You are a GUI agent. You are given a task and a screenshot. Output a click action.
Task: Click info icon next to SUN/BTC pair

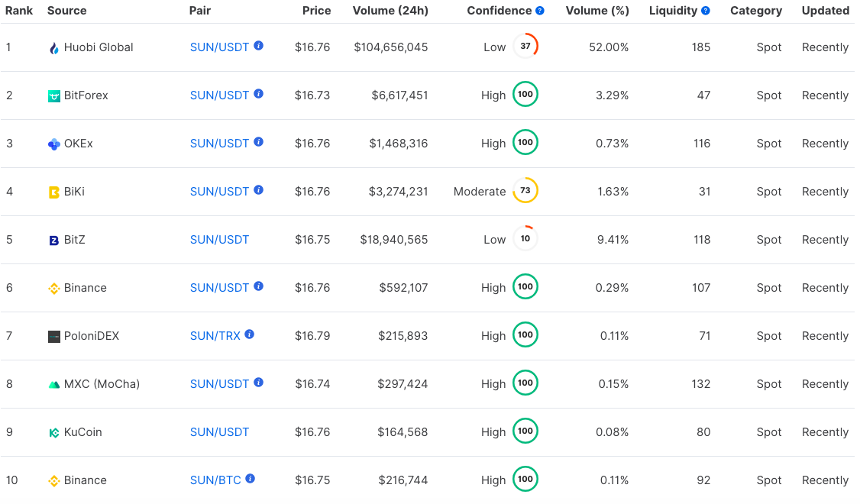pyautogui.click(x=250, y=479)
